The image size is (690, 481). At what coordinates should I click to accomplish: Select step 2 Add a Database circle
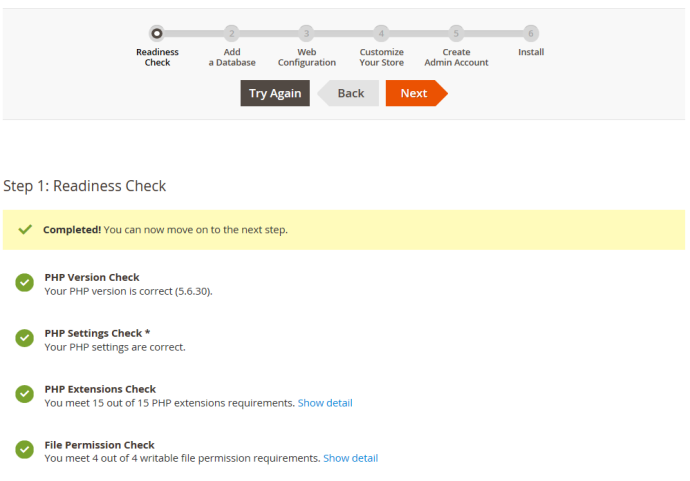click(x=231, y=33)
